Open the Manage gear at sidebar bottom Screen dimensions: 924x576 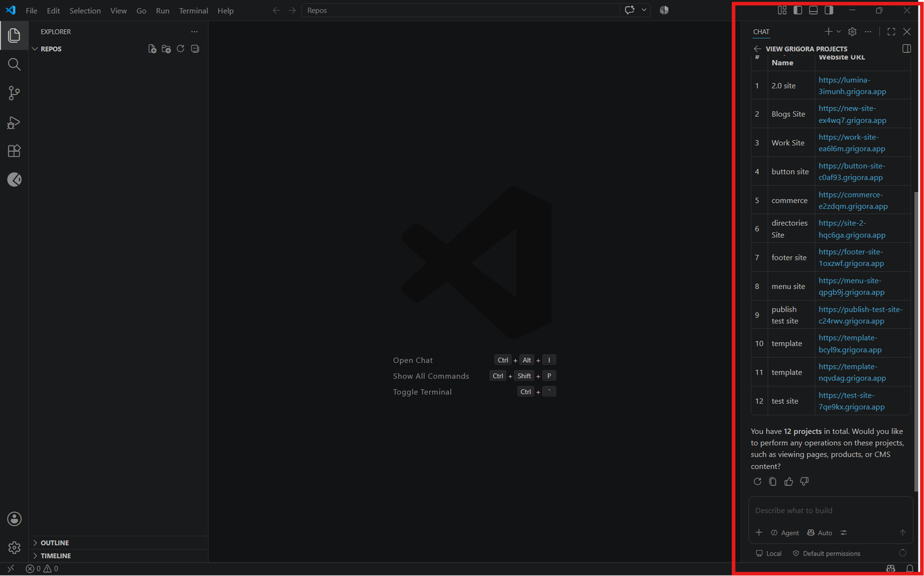coord(14,548)
